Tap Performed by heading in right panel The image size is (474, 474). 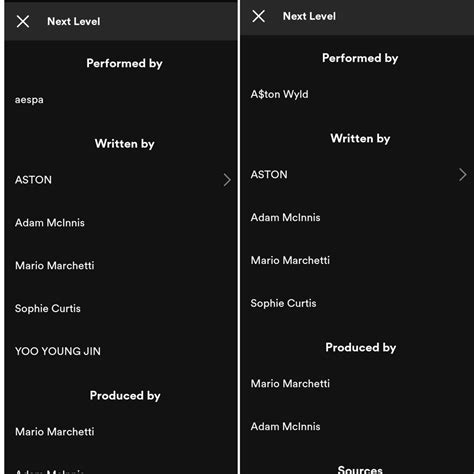(360, 58)
